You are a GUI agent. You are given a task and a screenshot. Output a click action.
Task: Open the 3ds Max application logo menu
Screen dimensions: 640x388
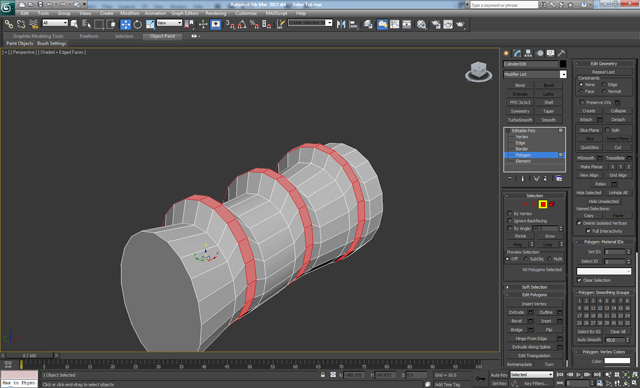point(7,7)
